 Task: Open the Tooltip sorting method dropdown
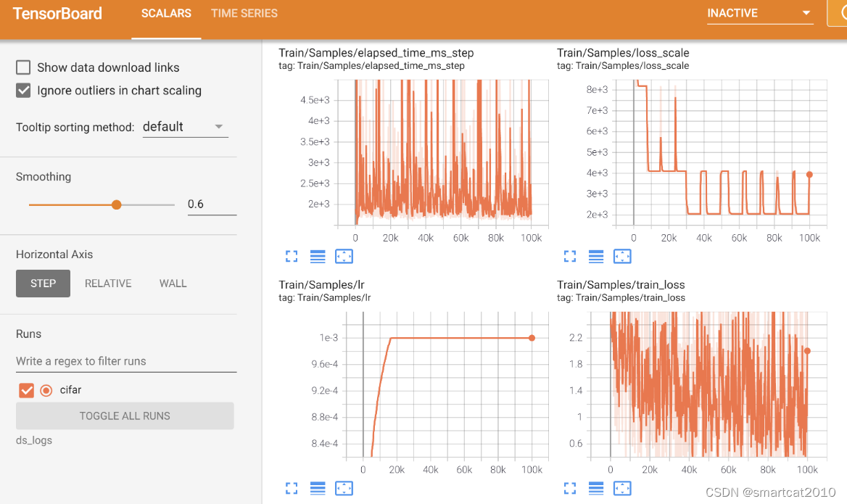coord(185,127)
